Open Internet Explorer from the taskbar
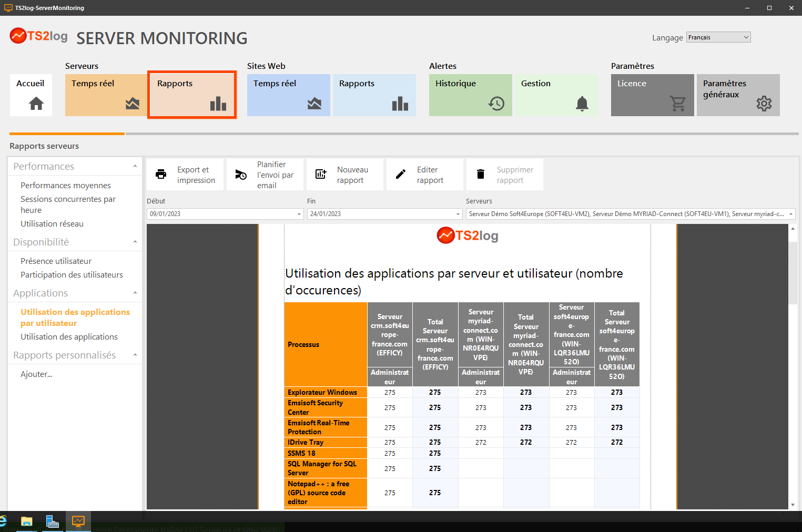Screen dimensions: 802x532 (x=3, y=521)
